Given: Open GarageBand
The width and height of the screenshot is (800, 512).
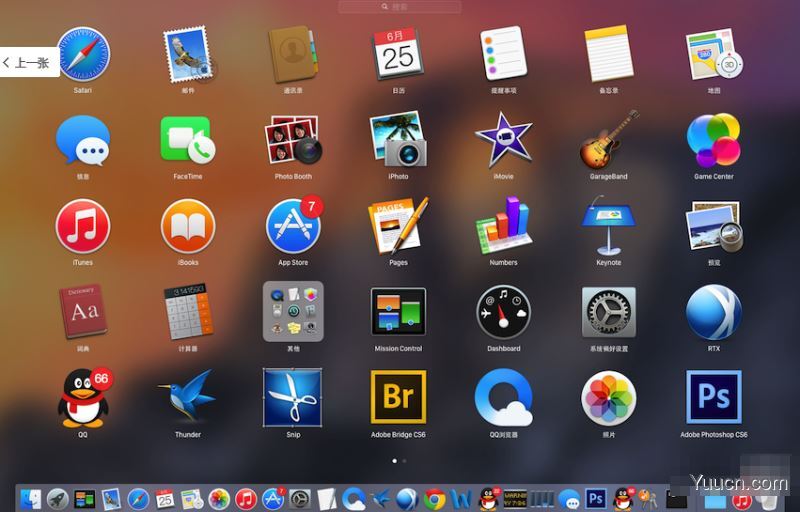Looking at the screenshot, I should [609, 139].
